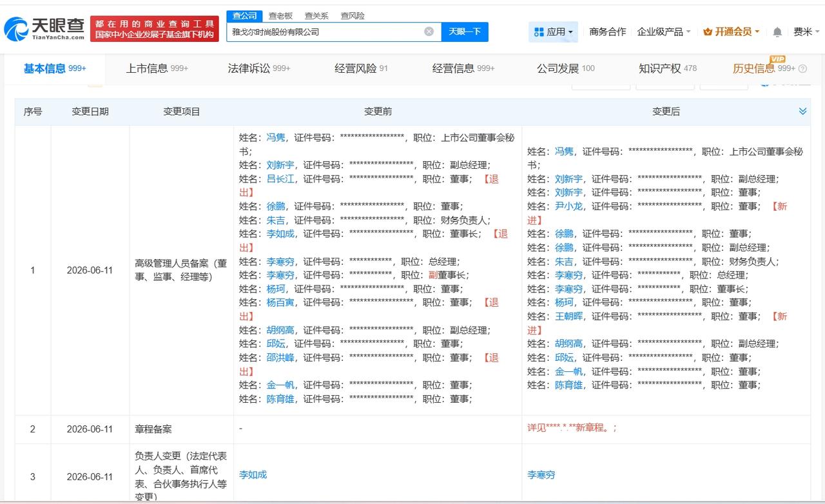Click the promotional banner next to logo
825x504 pixels.
point(154,29)
